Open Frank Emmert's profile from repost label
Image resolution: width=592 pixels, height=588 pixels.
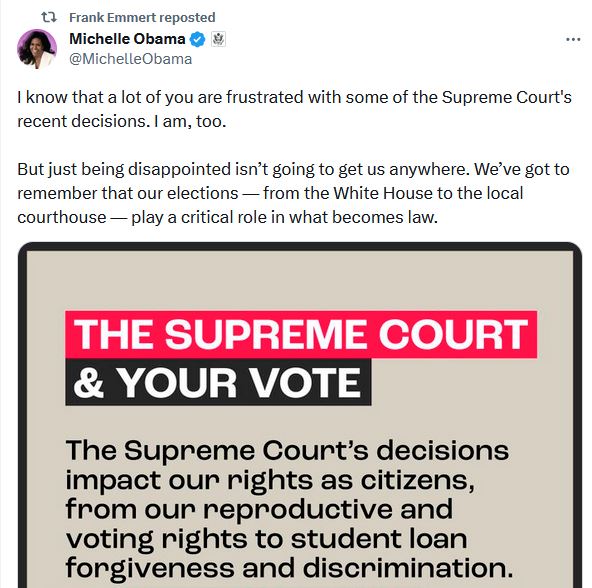(x=142, y=17)
